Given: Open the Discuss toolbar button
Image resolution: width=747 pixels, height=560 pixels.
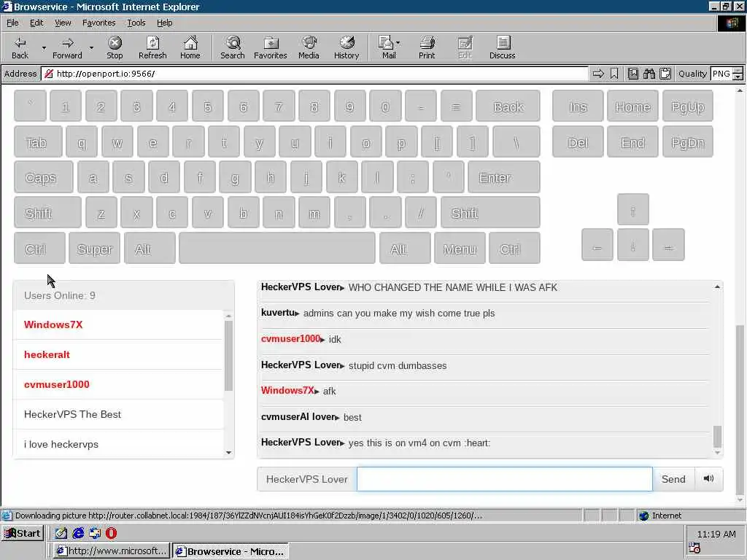Looking at the screenshot, I should (502, 47).
